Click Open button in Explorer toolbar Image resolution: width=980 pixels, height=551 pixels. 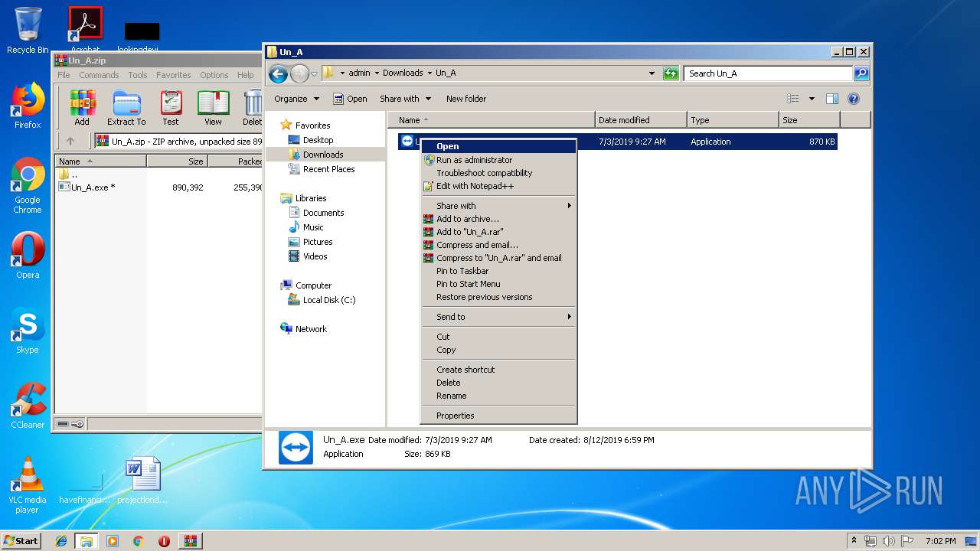point(350,99)
